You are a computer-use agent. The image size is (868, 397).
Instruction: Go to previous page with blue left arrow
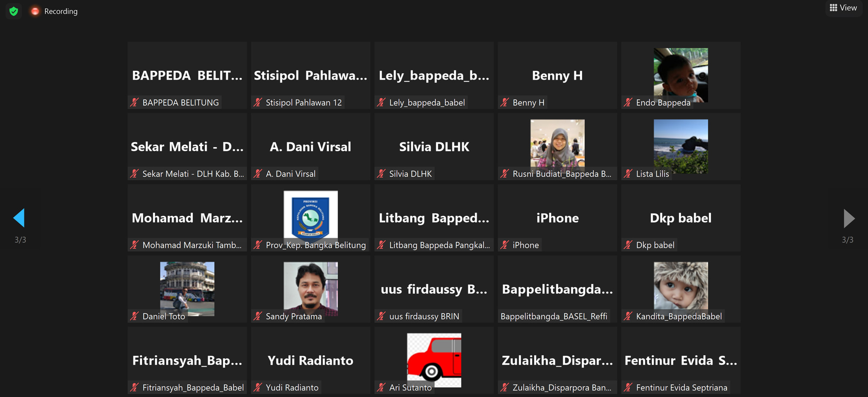19,218
